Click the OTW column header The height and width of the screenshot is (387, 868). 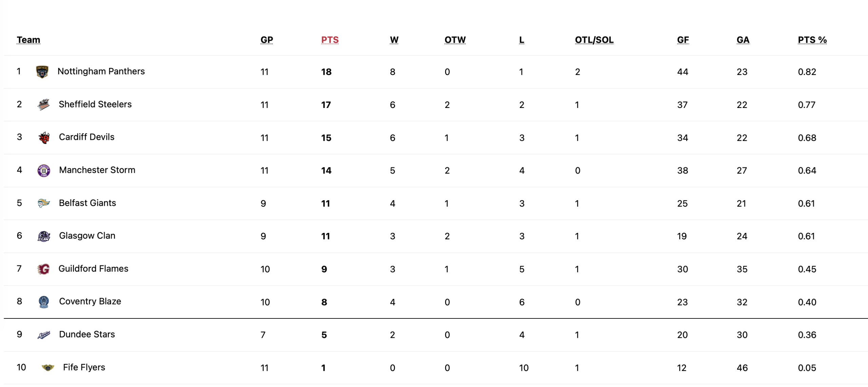pyautogui.click(x=455, y=40)
